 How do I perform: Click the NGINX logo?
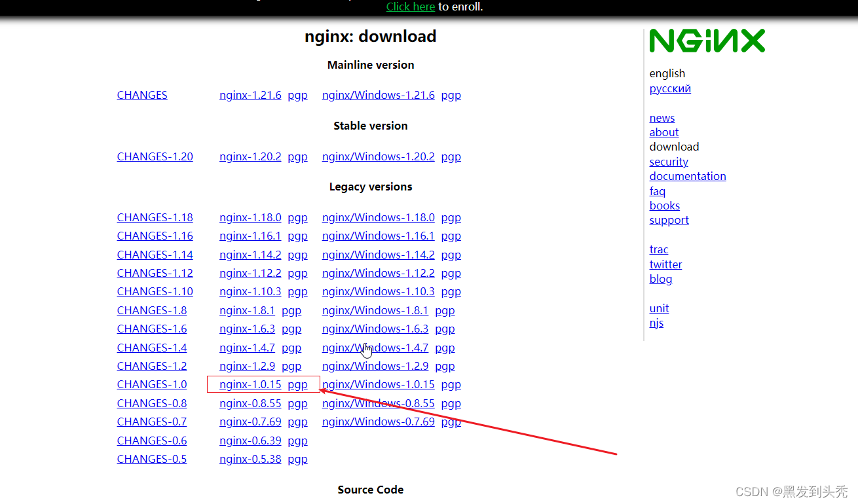pos(707,41)
